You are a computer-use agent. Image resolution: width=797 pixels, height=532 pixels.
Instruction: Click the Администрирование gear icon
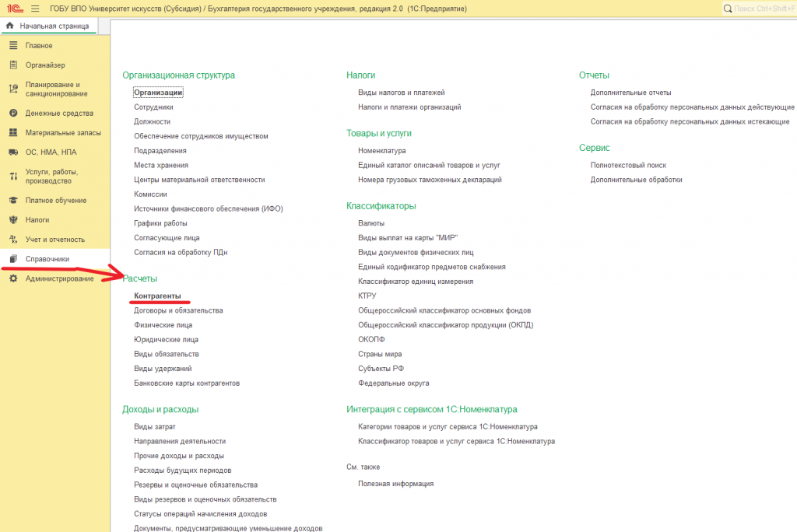pyautogui.click(x=13, y=278)
